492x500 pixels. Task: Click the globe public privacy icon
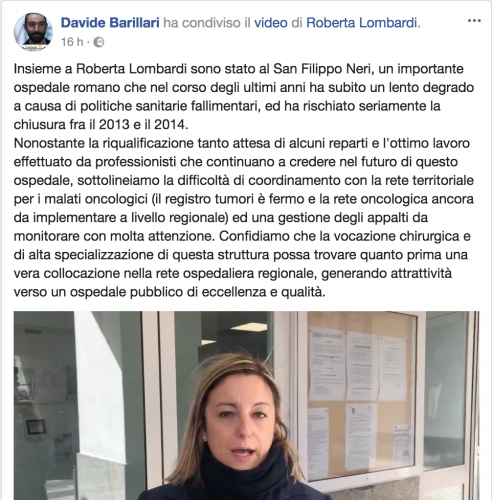tap(98, 42)
